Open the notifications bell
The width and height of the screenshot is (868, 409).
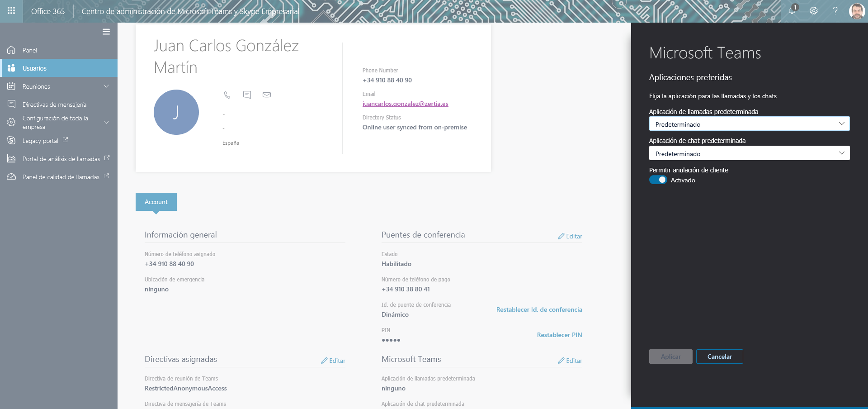792,11
